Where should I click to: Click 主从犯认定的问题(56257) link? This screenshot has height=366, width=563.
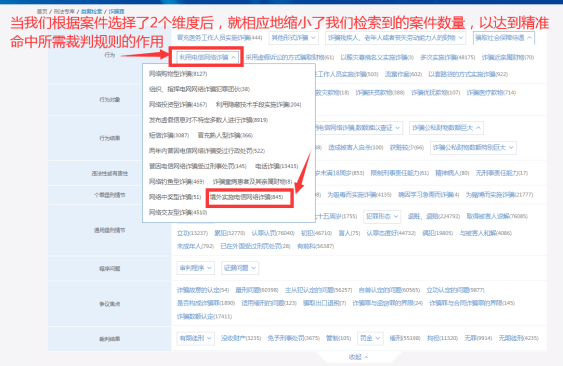pyautogui.click(x=318, y=290)
